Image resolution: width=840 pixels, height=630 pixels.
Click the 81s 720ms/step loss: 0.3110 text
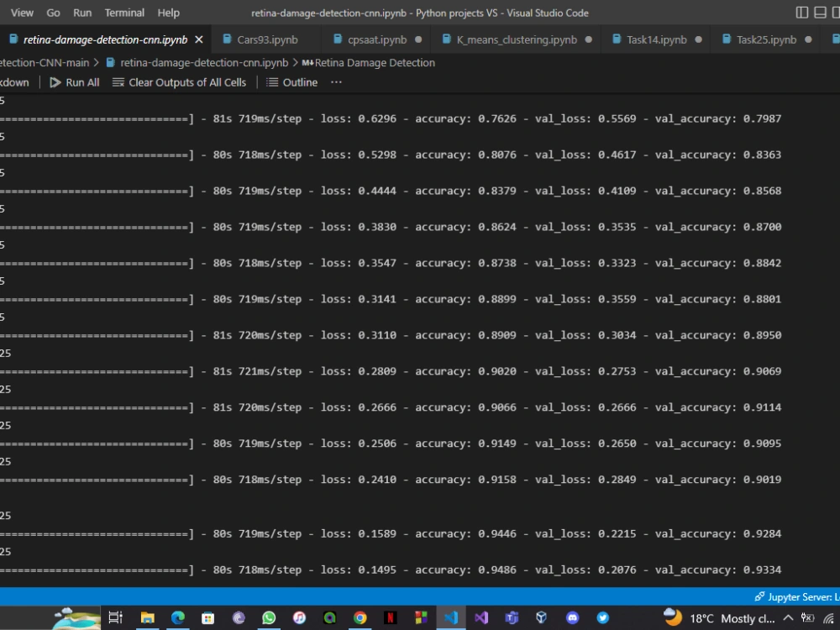click(x=305, y=335)
